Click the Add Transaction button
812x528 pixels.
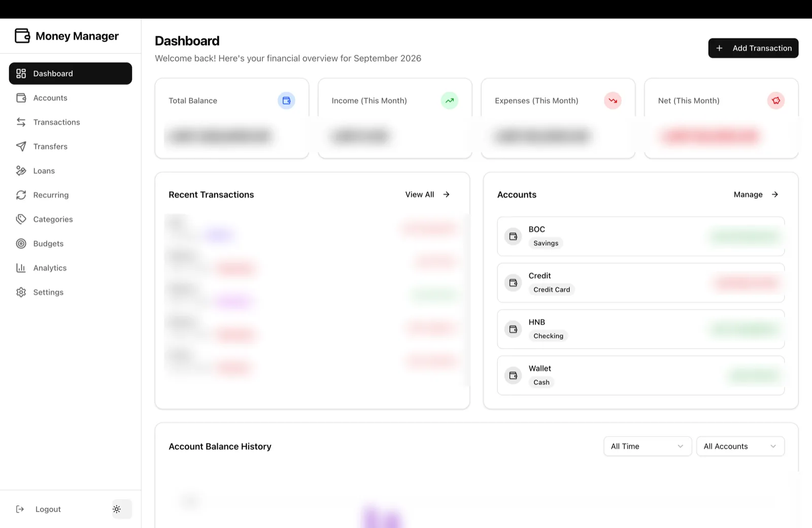(x=753, y=48)
